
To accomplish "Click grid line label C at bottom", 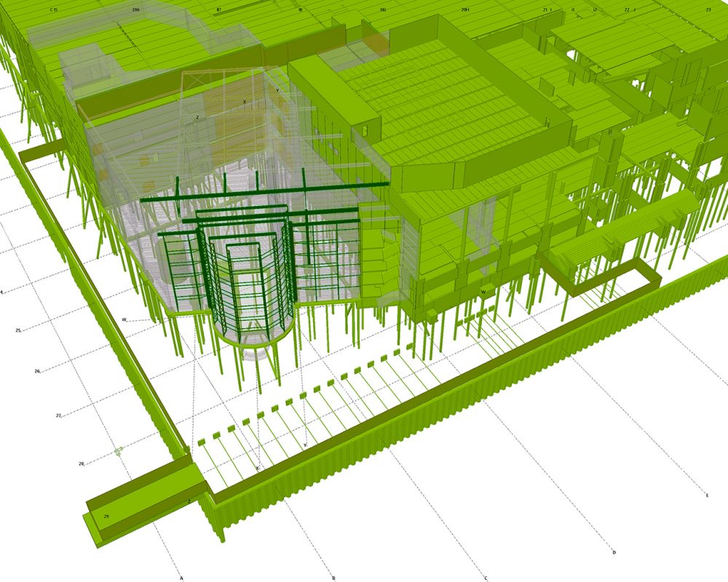I will pos(486,578).
